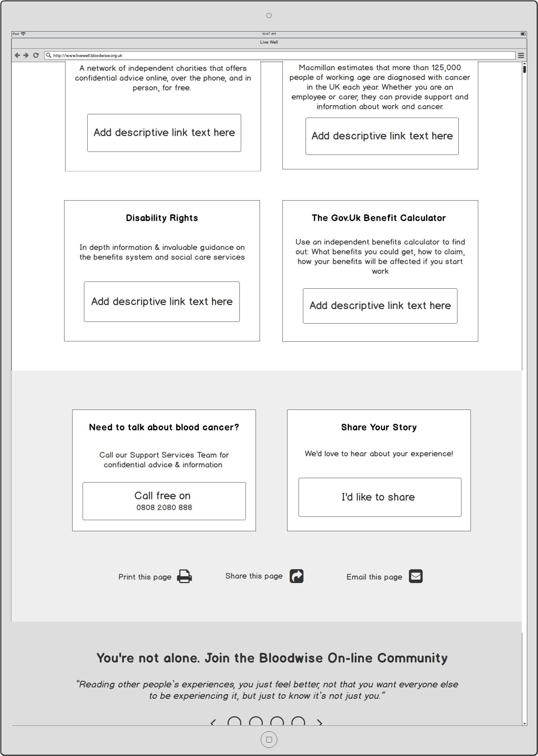Go to next testimonial with right chevron
The height and width of the screenshot is (756, 538).
click(x=320, y=722)
